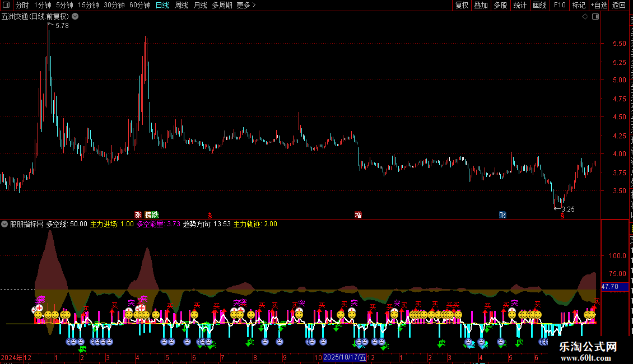Click the 2024年 label on time axis

(x=12, y=357)
